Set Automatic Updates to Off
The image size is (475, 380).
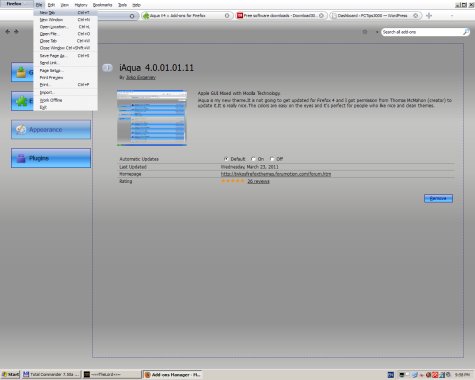(x=272, y=159)
